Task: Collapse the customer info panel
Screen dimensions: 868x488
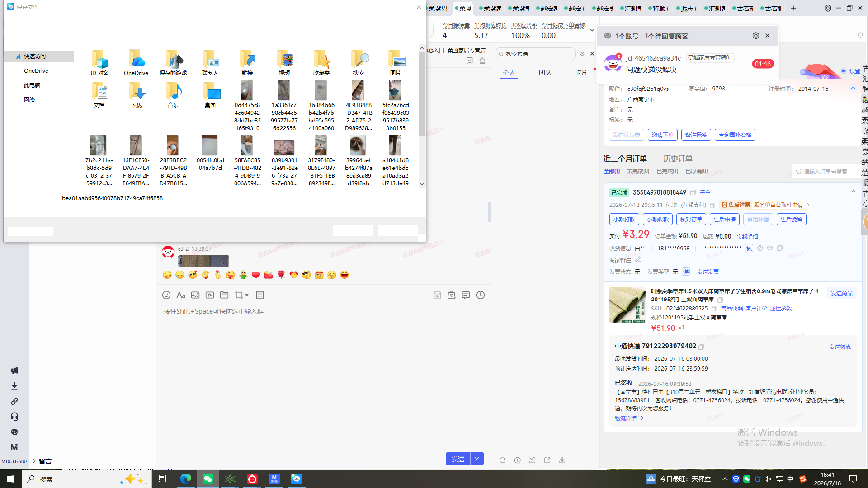Action: coord(853,88)
